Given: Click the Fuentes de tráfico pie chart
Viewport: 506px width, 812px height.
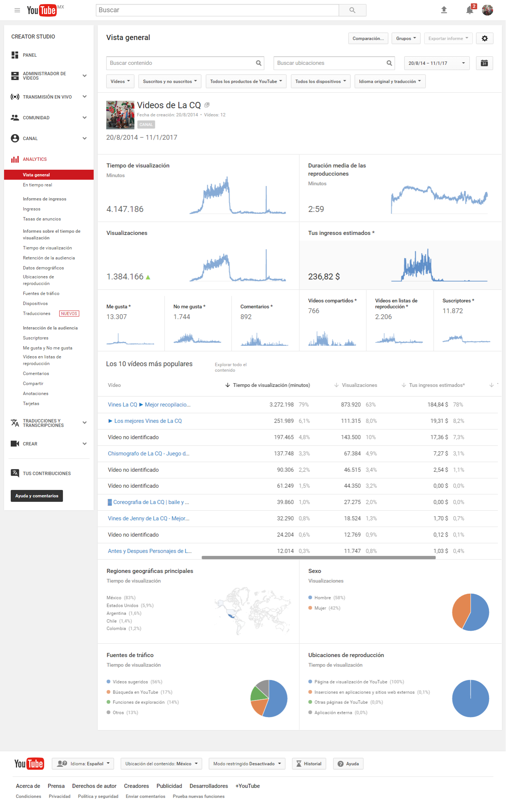Looking at the screenshot, I should point(269,699).
